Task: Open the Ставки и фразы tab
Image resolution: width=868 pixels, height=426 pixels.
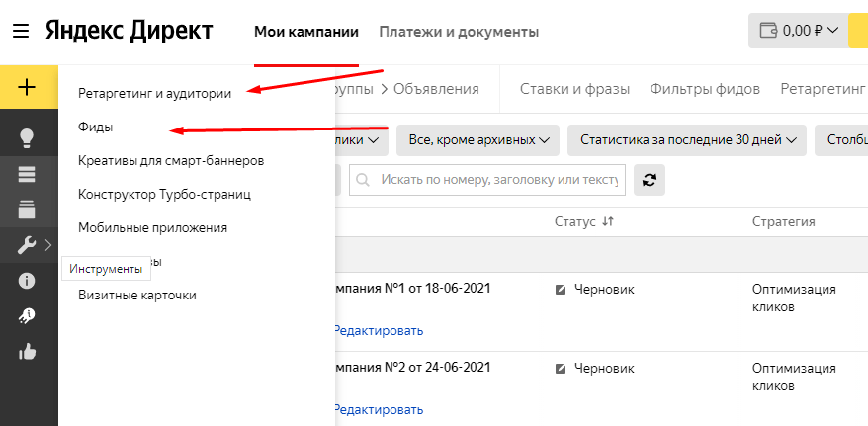Action: pos(574,89)
